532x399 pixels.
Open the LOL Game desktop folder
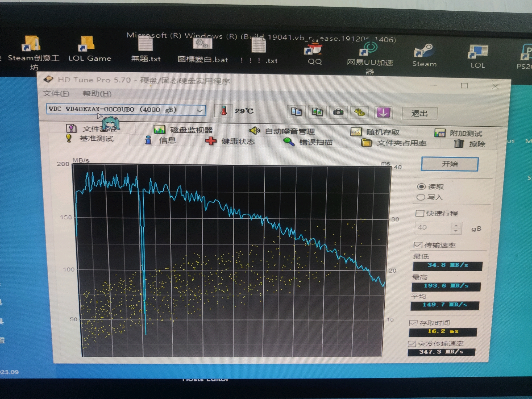[x=89, y=49]
